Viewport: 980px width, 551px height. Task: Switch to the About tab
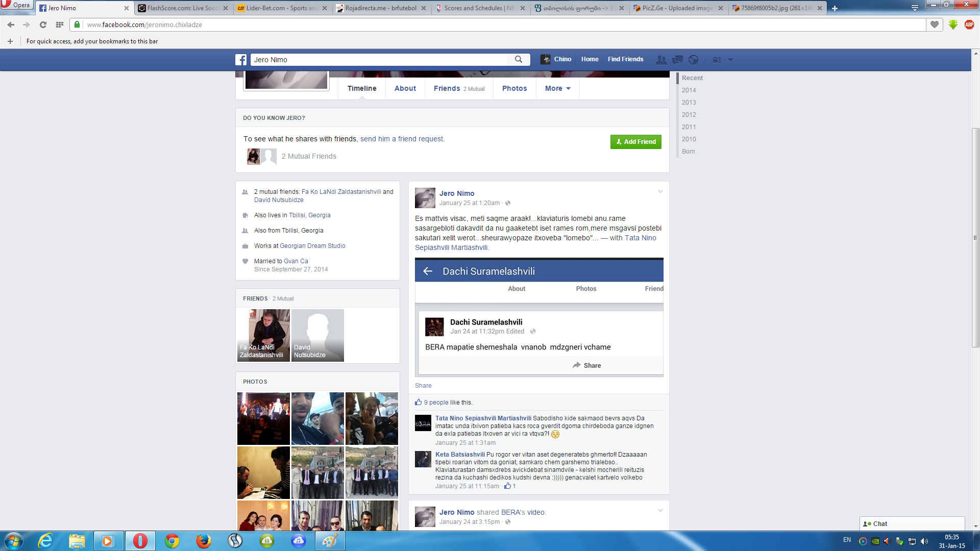pyautogui.click(x=405, y=88)
